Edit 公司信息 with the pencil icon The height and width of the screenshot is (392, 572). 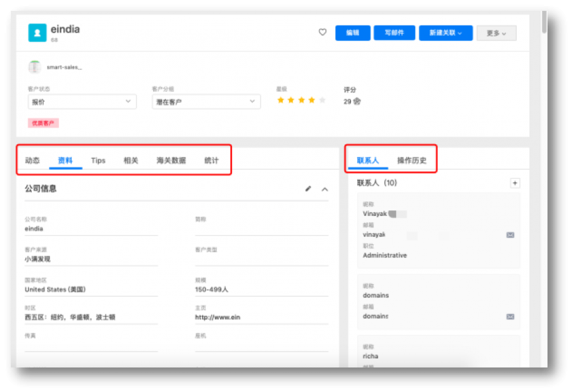(x=308, y=189)
